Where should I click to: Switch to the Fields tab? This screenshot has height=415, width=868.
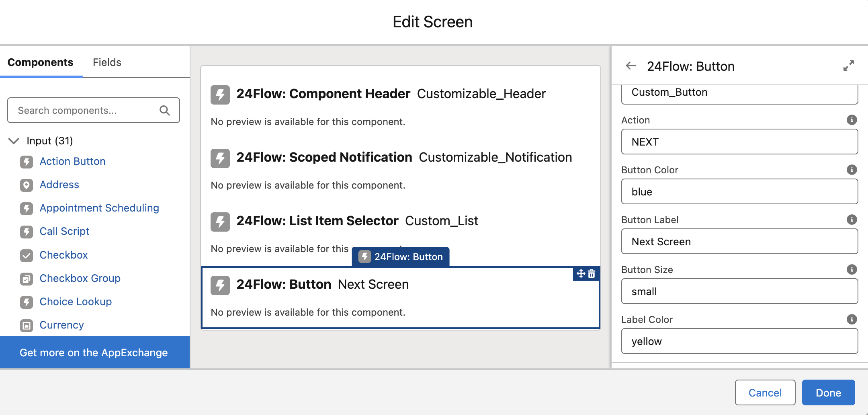(107, 62)
